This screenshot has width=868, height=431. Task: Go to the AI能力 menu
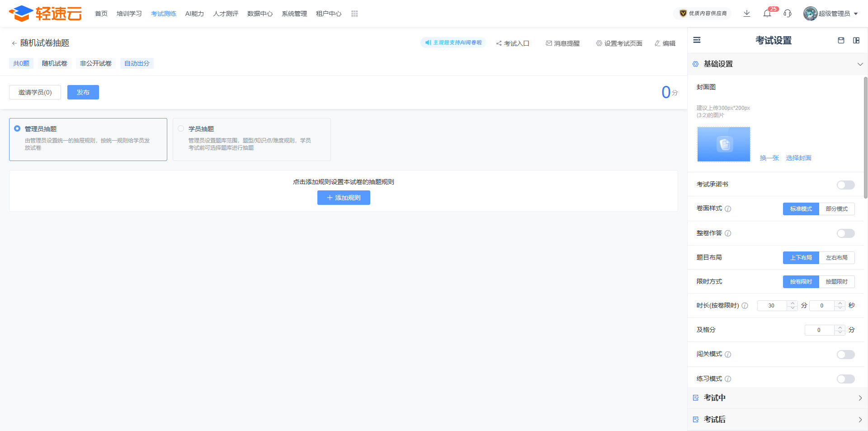(194, 14)
